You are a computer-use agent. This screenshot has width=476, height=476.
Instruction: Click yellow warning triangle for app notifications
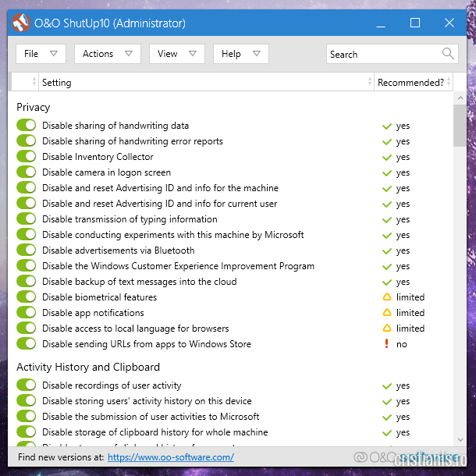tap(387, 312)
